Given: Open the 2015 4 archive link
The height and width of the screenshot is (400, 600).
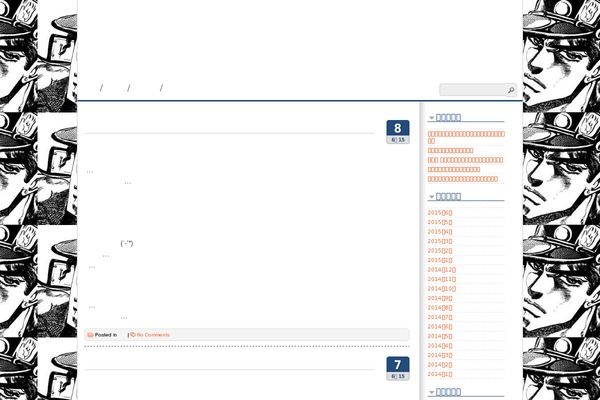Looking at the screenshot, I should point(440,232).
